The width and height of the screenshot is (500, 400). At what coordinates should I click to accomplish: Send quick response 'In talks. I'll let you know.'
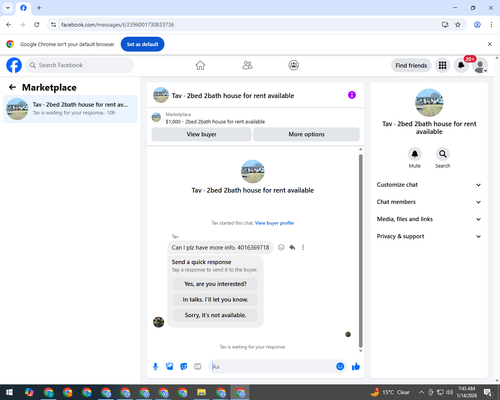tap(215, 300)
